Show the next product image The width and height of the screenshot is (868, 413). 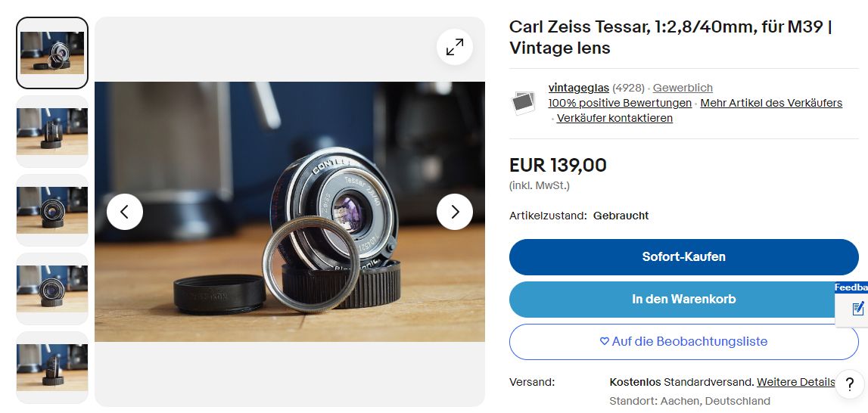(455, 212)
